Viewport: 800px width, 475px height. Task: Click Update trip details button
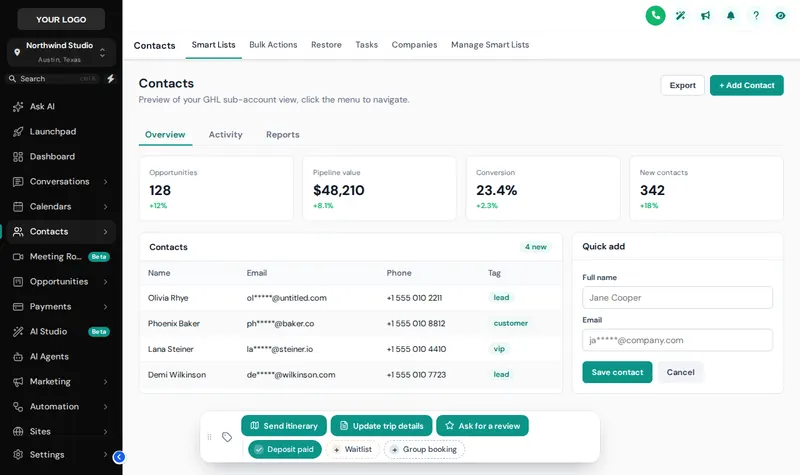381,426
